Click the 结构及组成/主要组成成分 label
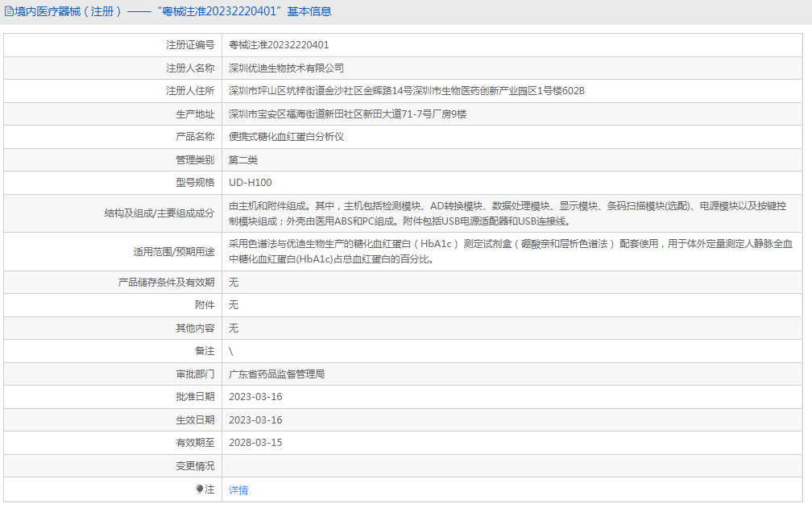 point(159,213)
